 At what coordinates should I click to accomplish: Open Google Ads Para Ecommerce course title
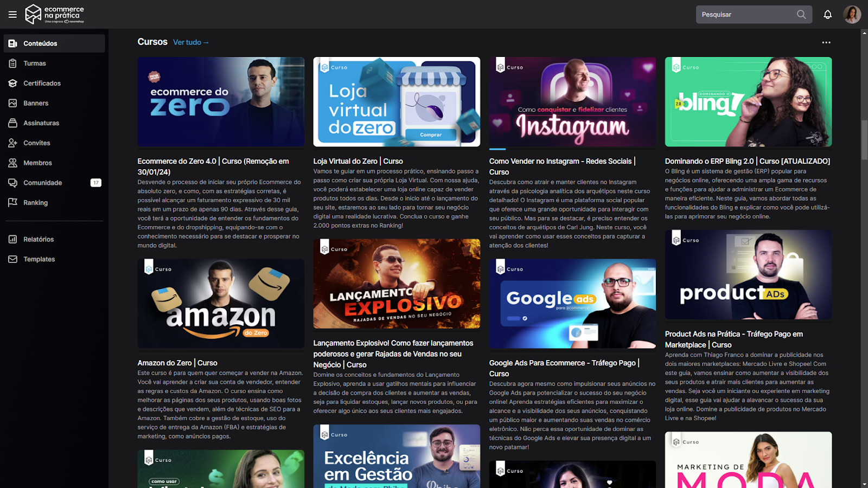pos(564,368)
